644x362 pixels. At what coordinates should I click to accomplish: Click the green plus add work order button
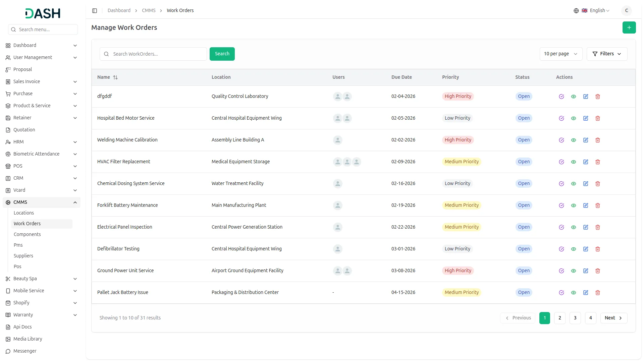pyautogui.click(x=629, y=27)
